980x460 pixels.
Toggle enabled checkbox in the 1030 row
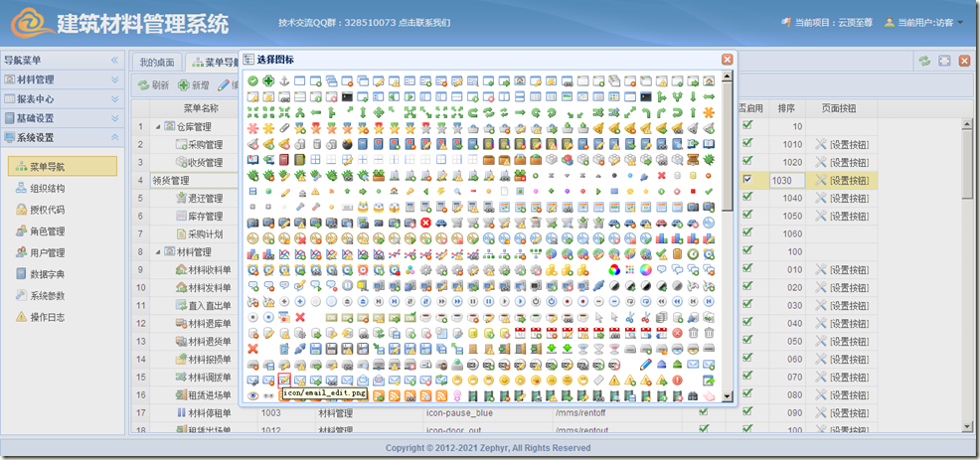746,180
